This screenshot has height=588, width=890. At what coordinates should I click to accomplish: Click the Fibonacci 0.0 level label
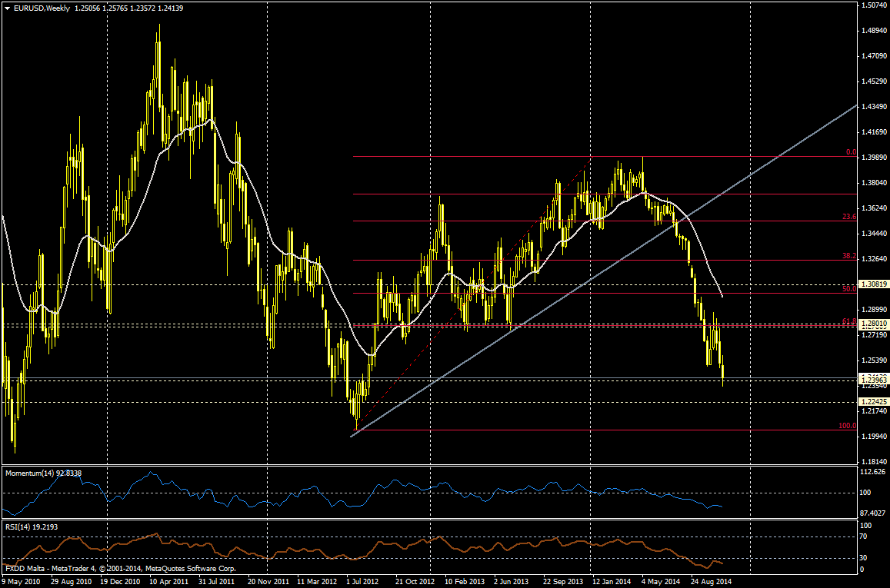[x=851, y=152]
